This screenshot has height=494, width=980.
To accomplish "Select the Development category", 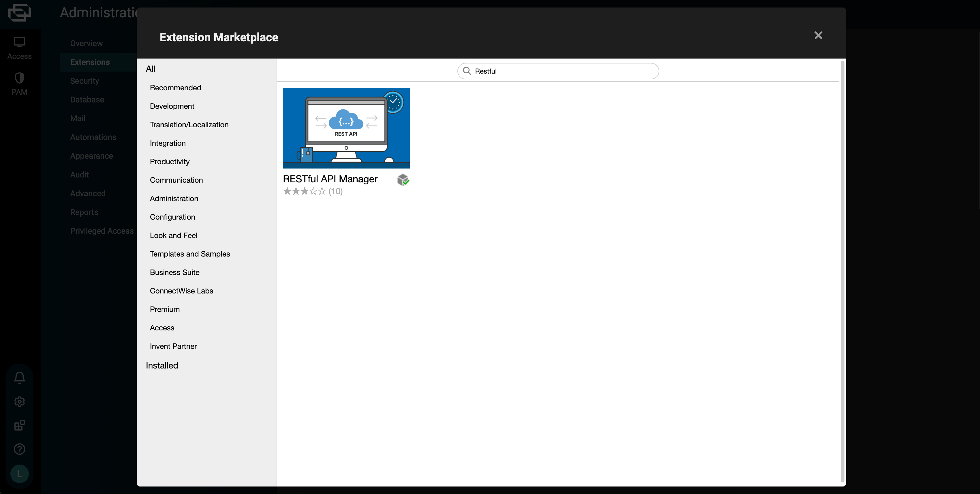I will [x=172, y=106].
